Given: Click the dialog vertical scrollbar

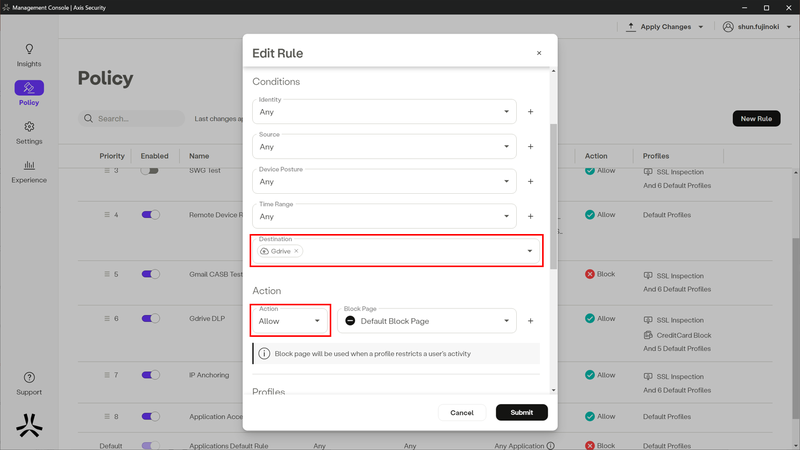Looking at the screenshot, I should click(x=554, y=196).
